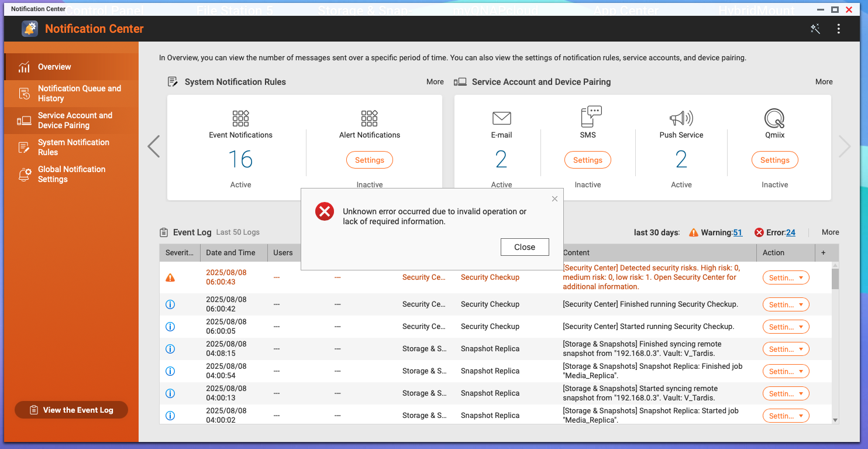868x449 pixels.
Task: Click View the Event Log button
Action: click(x=71, y=410)
